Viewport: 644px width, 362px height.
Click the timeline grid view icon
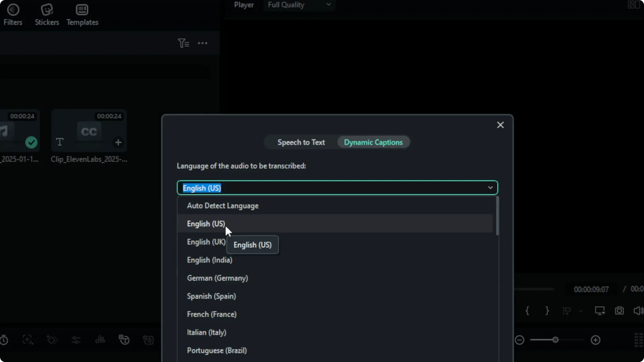coord(639,340)
